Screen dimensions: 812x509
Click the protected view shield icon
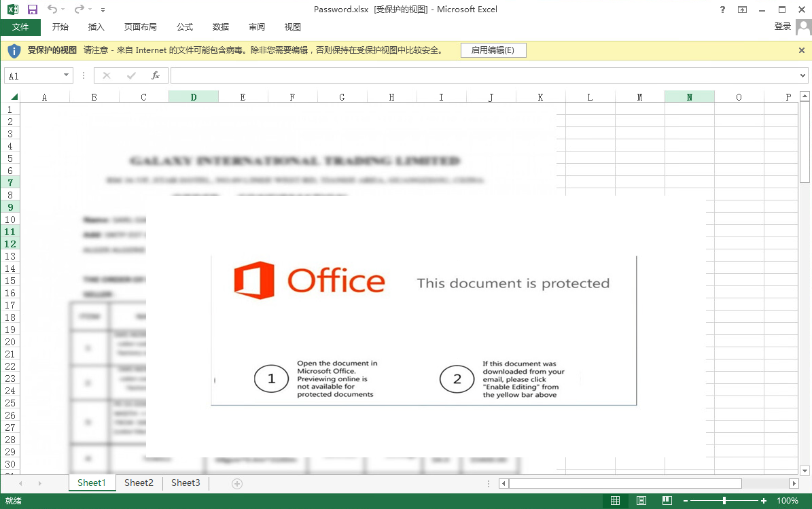pyautogui.click(x=14, y=51)
